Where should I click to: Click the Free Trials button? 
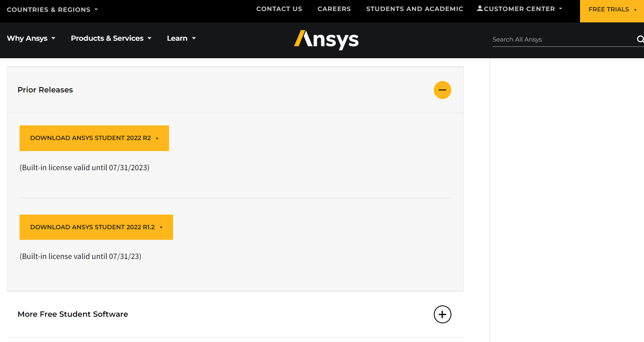[x=612, y=11]
